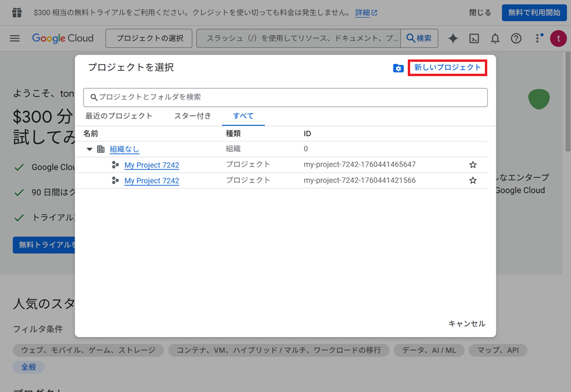Activate Cloud Shell terminal icon
The width and height of the screenshot is (571, 392).
tap(474, 39)
